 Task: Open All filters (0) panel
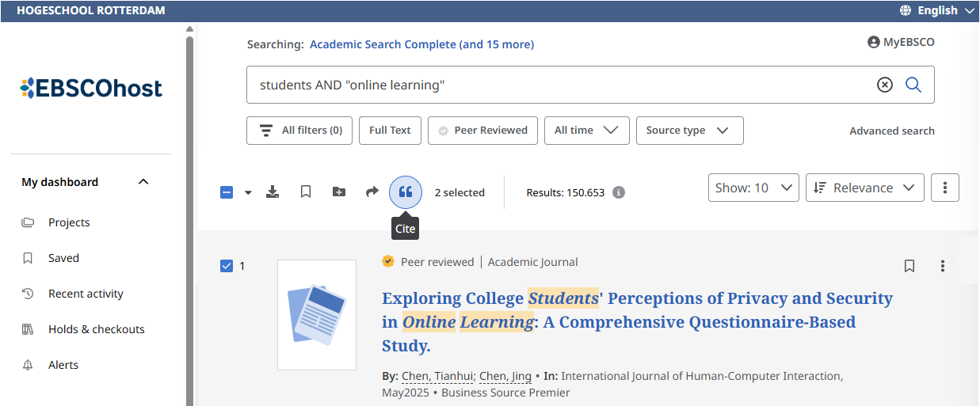click(x=299, y=131)
